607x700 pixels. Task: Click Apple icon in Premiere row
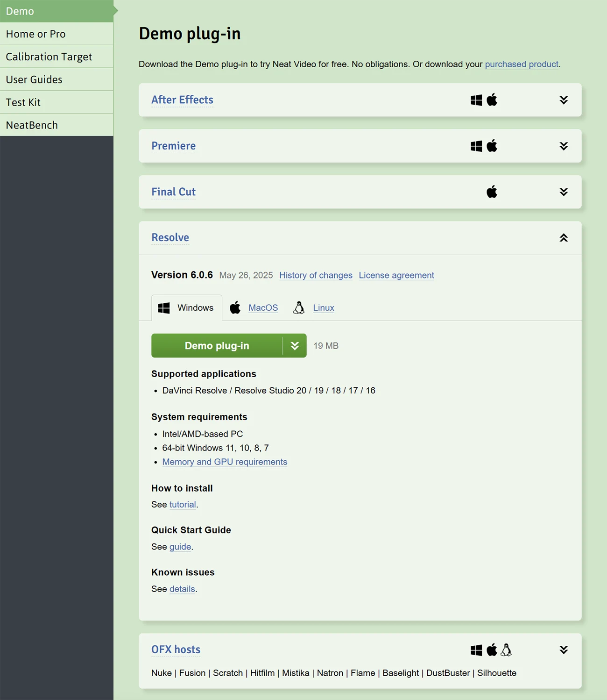[x=492, y=146]
